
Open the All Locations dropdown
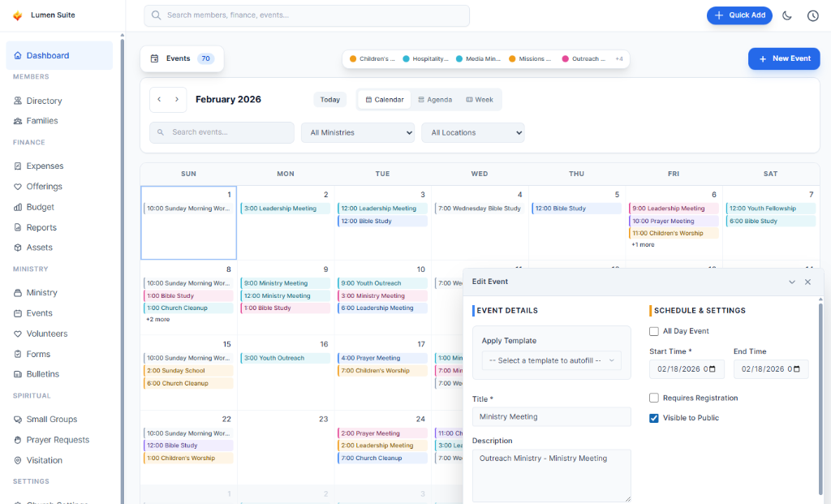(x=472, y=133)
